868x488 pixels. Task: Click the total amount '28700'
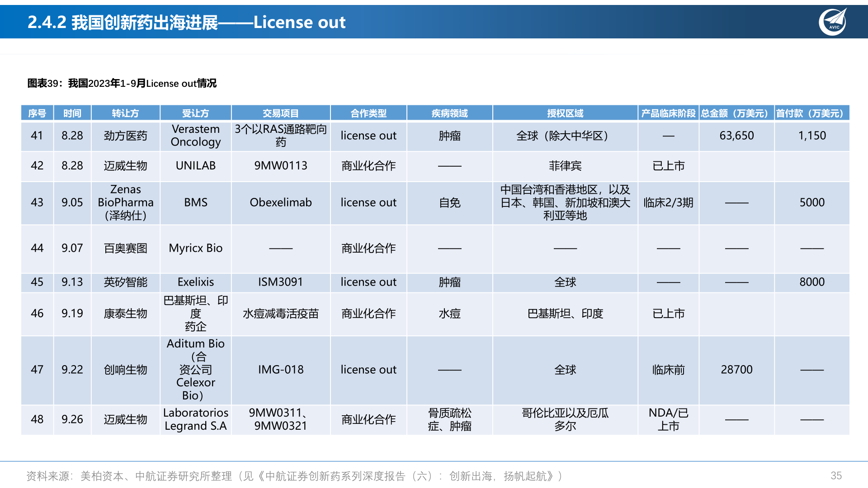736,370
